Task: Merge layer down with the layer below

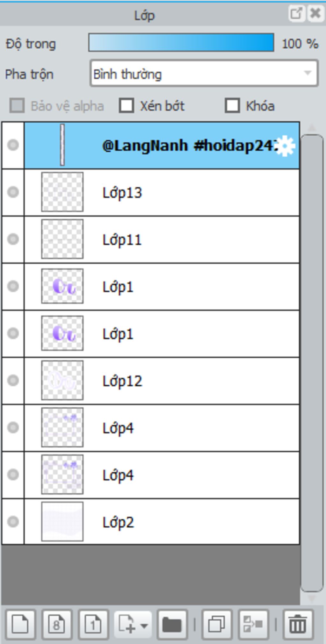Action: (253, 625)
